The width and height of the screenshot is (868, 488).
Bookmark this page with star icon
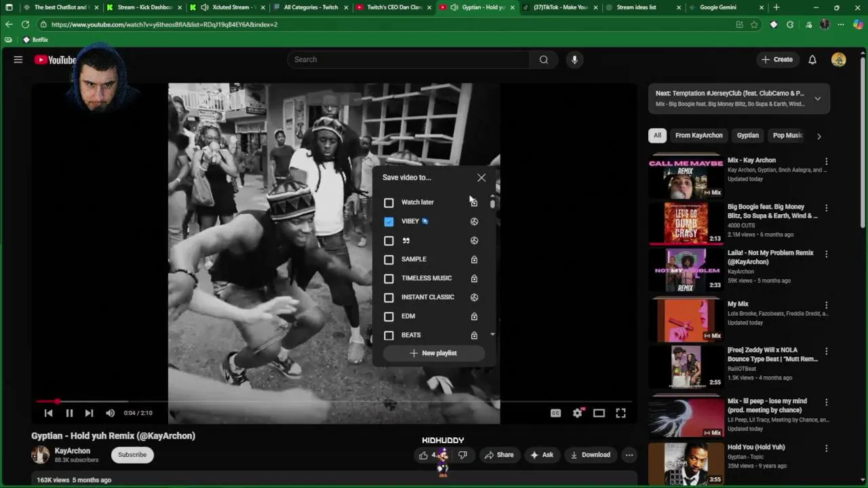click(x=754, y=24)
